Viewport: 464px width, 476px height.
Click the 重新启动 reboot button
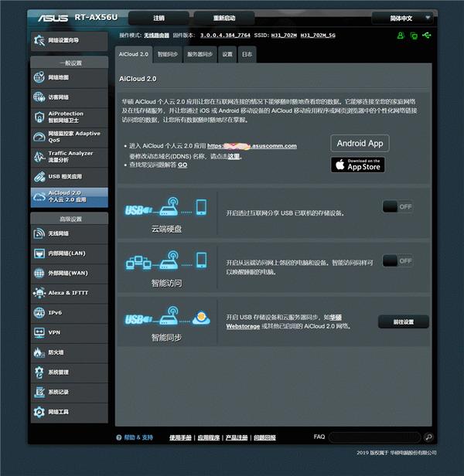pyautogui.click(x=224, y=19)
